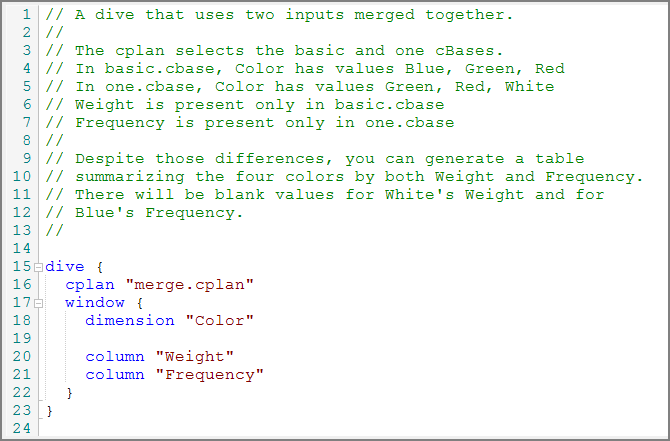Screen dimensions: 670x441
Task: Click the column keyword before "Weight"
Action: tap(114, 357)
